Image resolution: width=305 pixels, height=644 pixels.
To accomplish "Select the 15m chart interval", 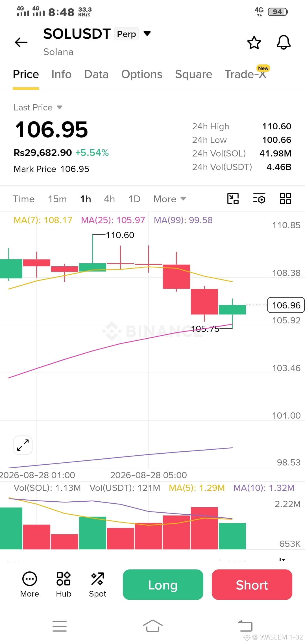I will (57, 199).
